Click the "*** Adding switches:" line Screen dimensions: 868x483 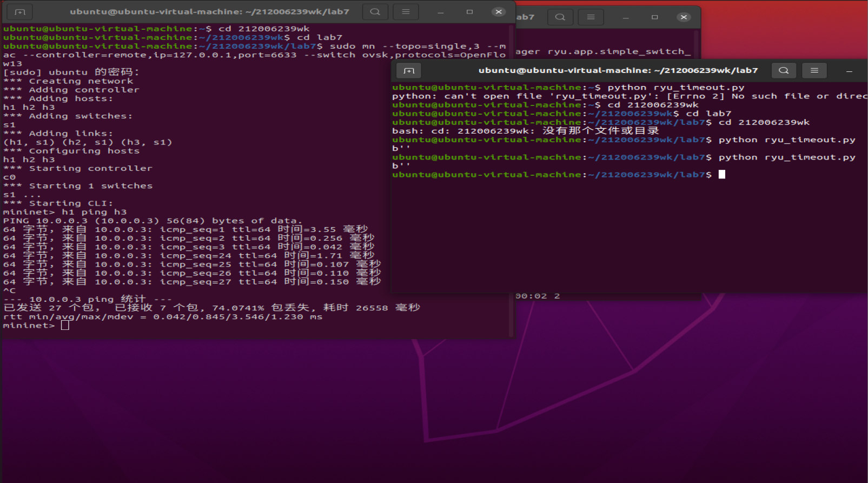(x=68, y=116)
